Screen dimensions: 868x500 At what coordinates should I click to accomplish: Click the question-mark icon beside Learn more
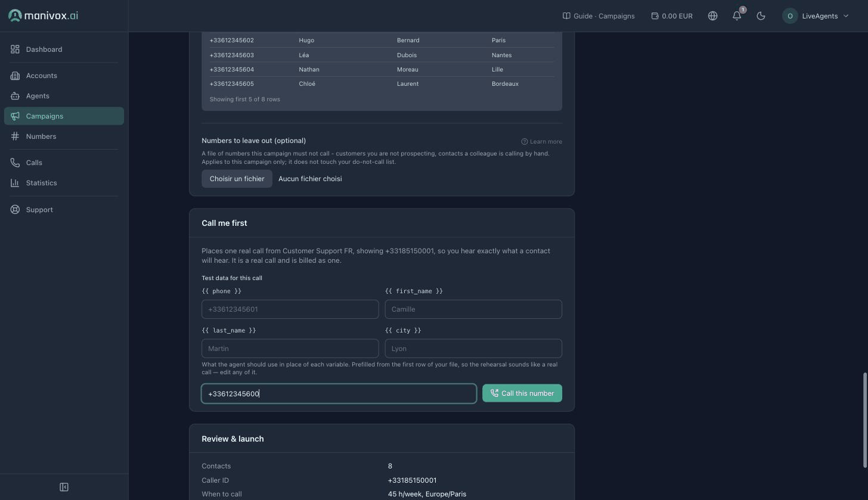point(525,142)
